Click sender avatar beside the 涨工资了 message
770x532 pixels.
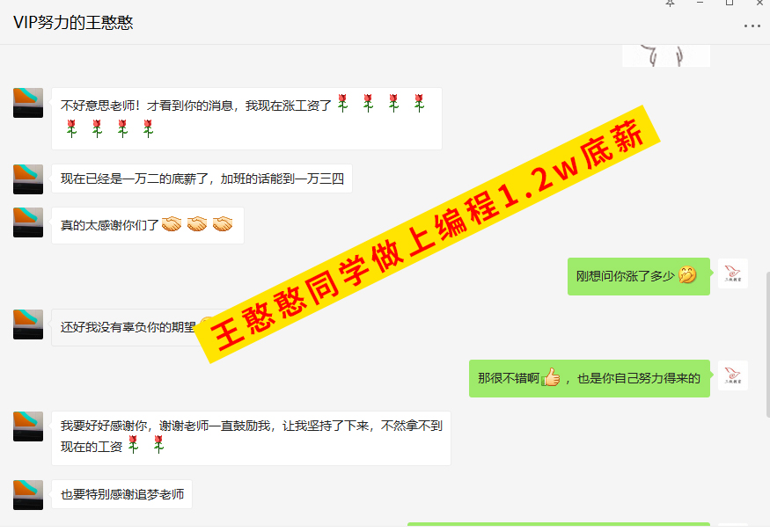pyautogui.click(x=28, y=103)
